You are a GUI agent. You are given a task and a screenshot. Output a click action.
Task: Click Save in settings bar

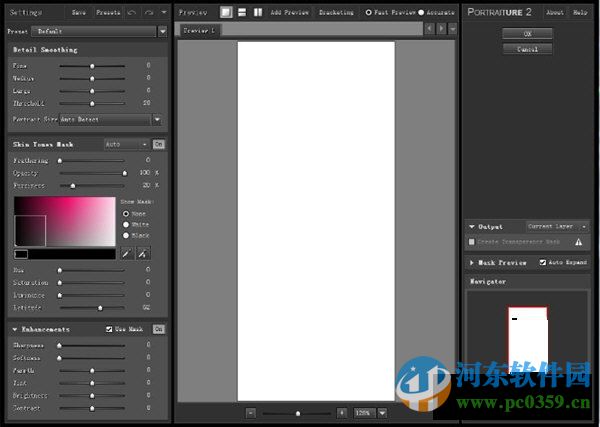[x=79, y=13]
